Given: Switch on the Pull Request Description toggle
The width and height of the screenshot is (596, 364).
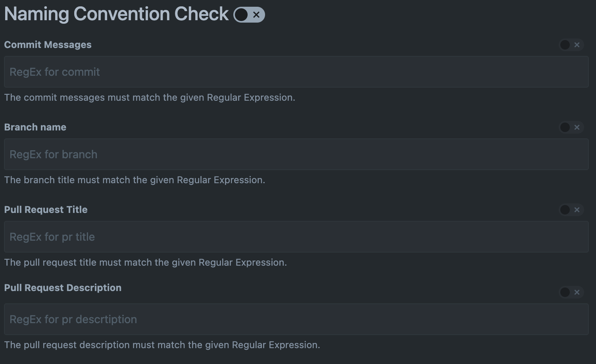Looking at the screenshot, I should (x=565, y=292).
